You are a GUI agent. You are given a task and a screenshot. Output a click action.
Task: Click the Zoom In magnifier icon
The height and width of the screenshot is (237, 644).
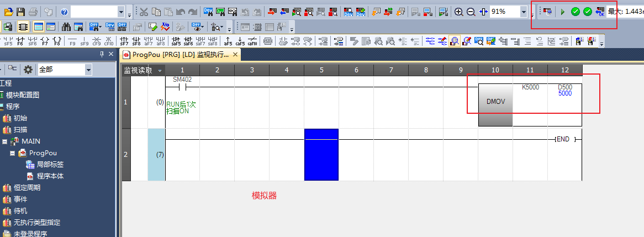tap(459, 12)
